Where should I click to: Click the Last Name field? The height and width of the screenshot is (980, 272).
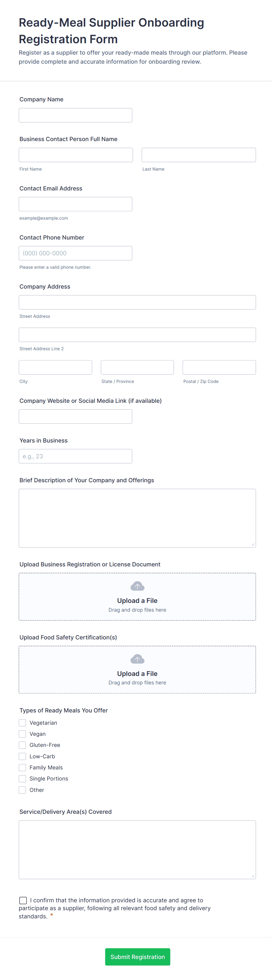pyautogui.click(x=198, y=155)
